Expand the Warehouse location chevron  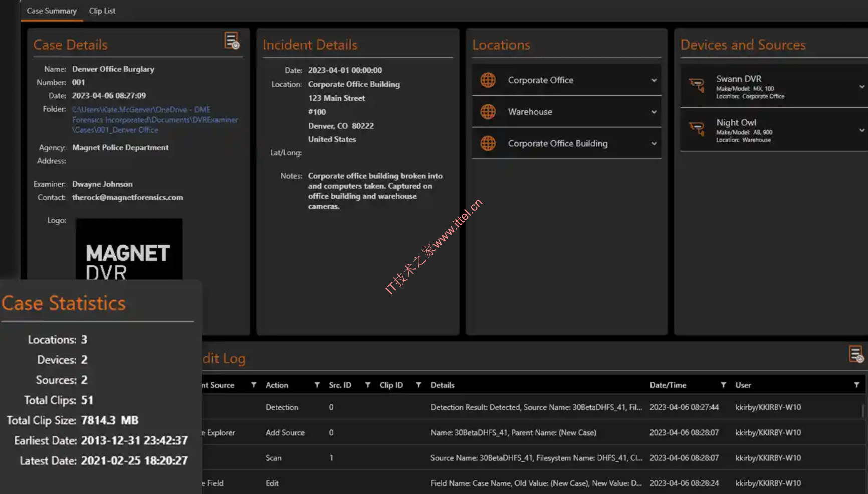coord(654,112)
